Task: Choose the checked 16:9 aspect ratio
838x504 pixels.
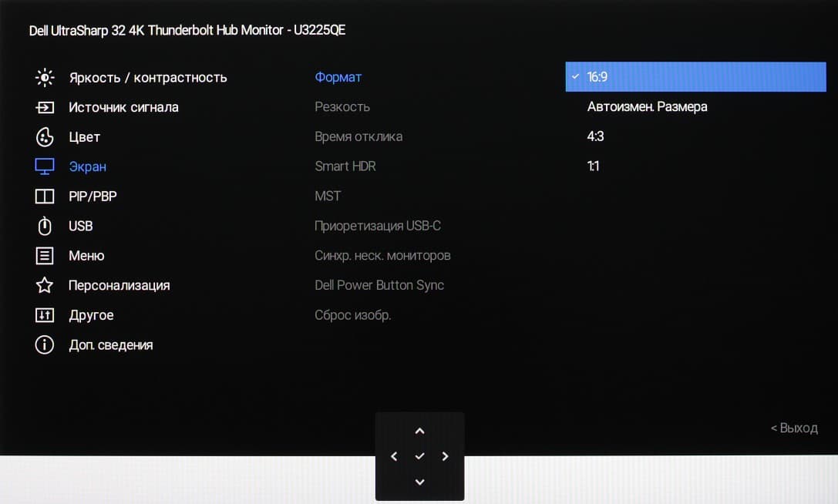Action: [696, 77]
